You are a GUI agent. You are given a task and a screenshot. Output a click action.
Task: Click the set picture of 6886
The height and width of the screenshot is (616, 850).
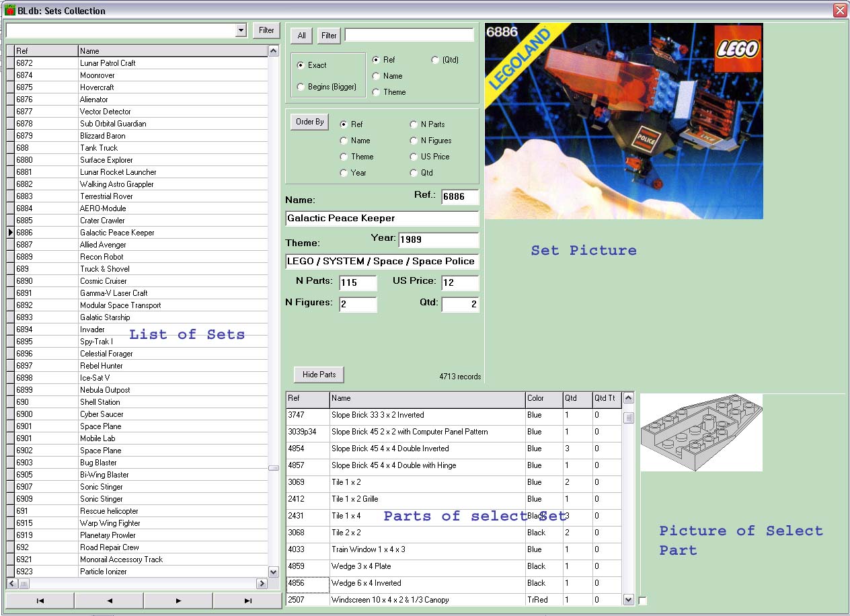click(x=624, y=121)
